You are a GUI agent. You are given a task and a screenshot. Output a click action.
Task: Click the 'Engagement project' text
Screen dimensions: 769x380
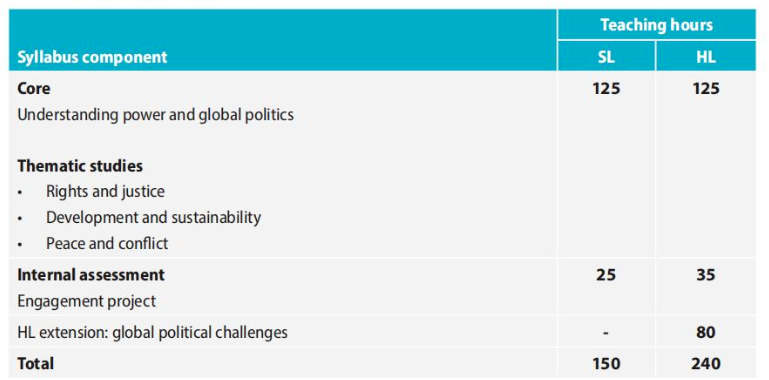[x=86, y=301]
